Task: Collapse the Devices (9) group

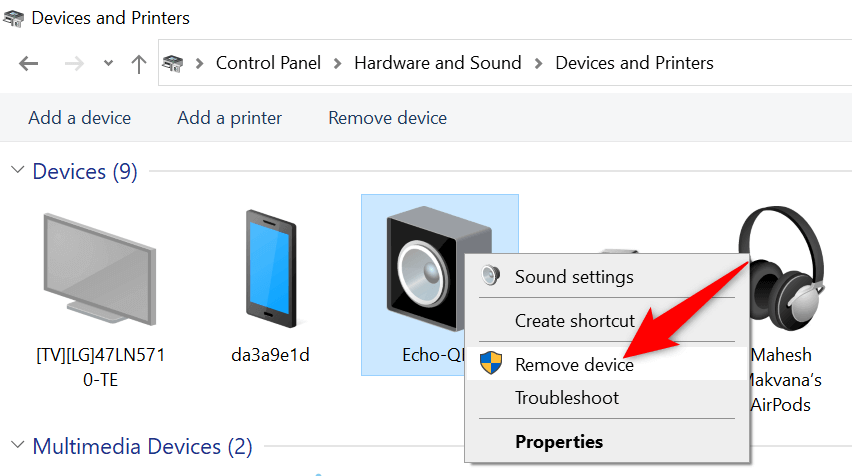Action: click(17, 171)
